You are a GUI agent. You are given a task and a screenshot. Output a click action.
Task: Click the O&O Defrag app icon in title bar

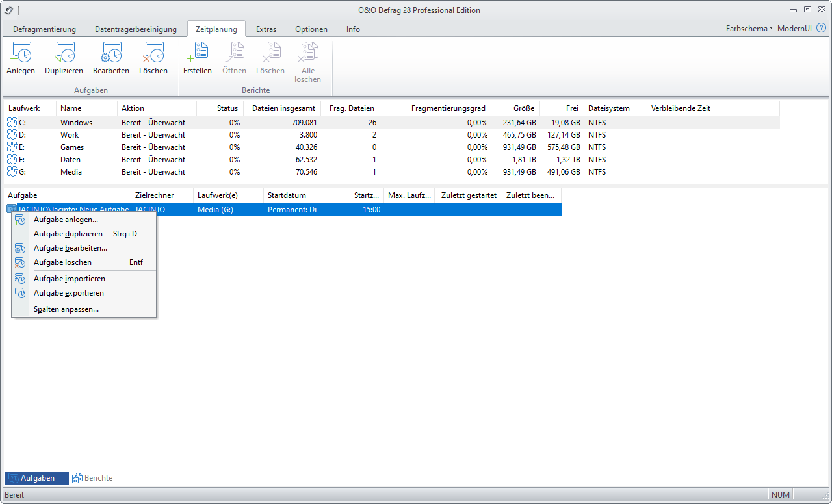click(9, 10)
